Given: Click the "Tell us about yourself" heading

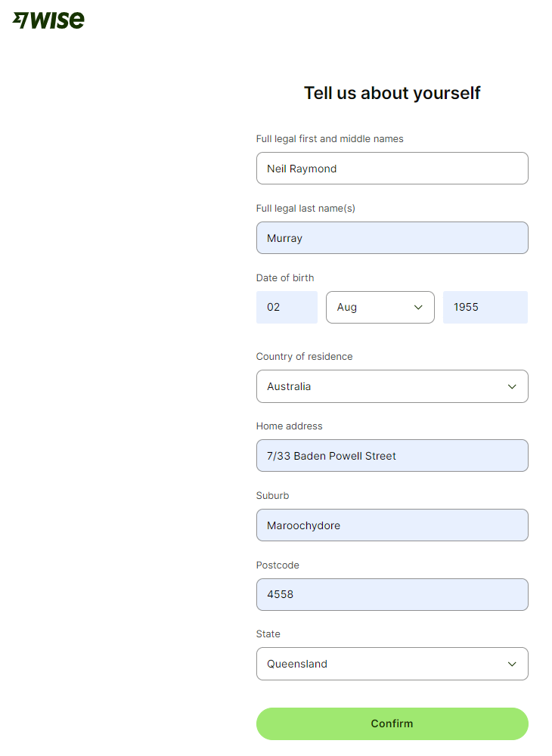Looking at the screenshot, I should (x=392, y=93).
